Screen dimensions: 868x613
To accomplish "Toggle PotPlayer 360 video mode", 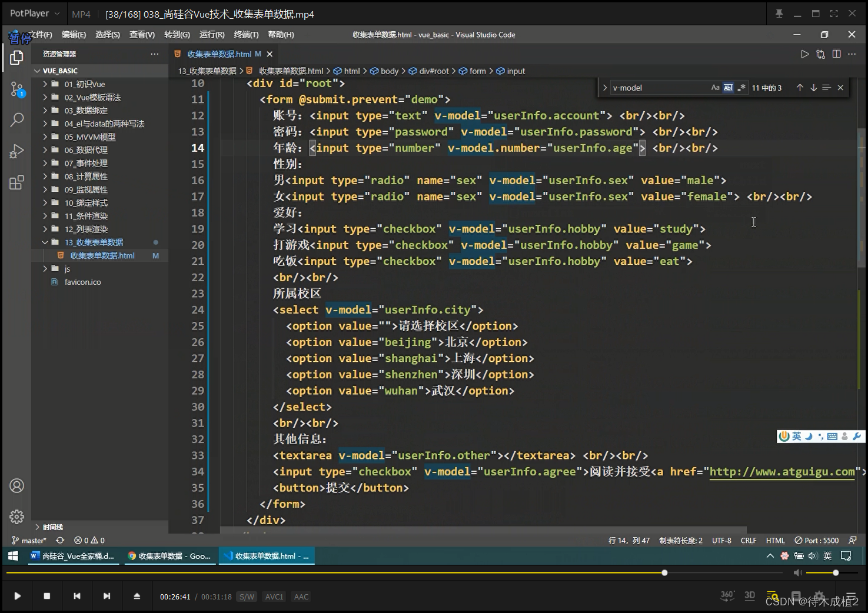I will 727,595.
